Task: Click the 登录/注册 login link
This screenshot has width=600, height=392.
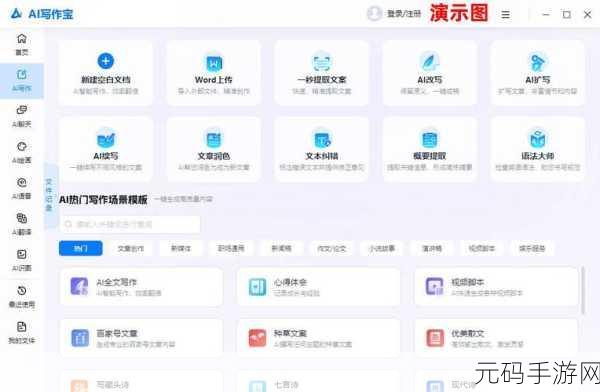Action: tap(404, 14)
